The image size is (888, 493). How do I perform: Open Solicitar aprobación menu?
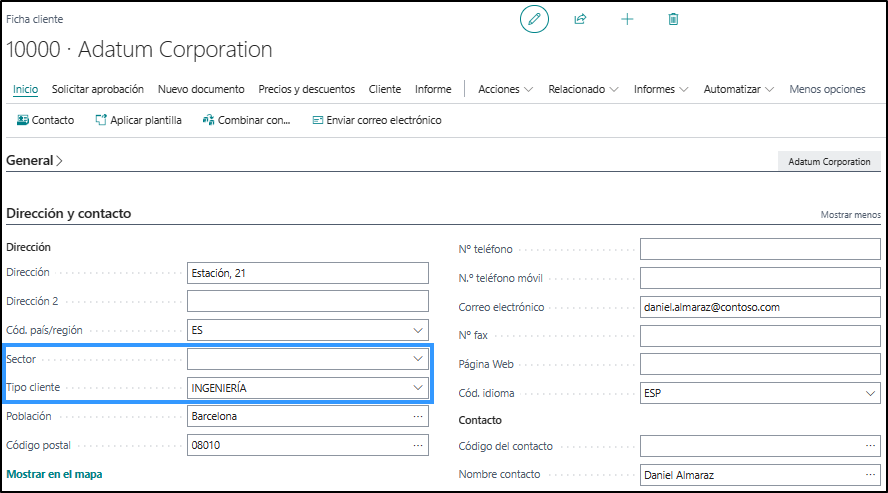click(98, 89)
